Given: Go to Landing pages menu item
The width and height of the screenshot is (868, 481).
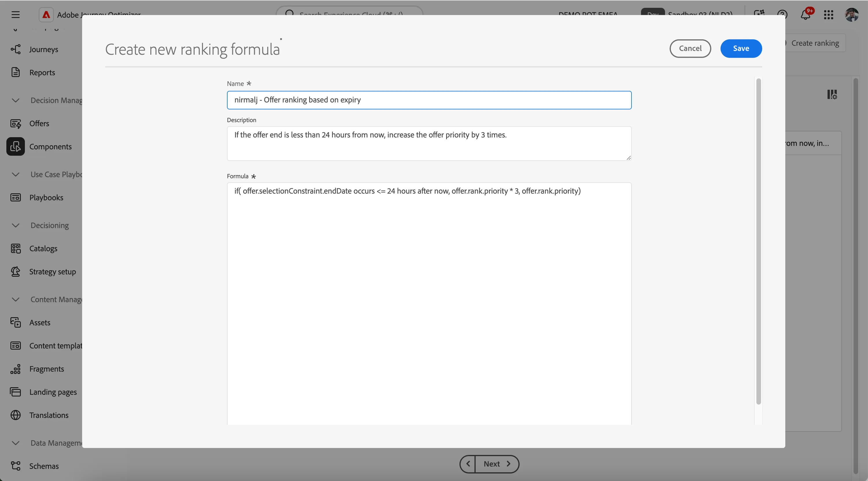Looking at the screenshot, I should [x=53, y=392].
